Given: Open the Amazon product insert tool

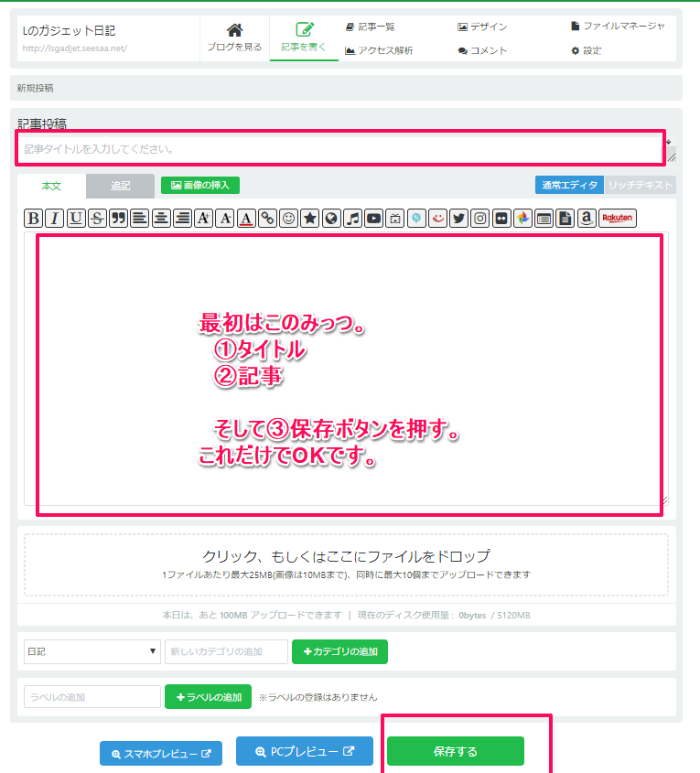Looking at the screenshot, I should click(x=586, y=218).
